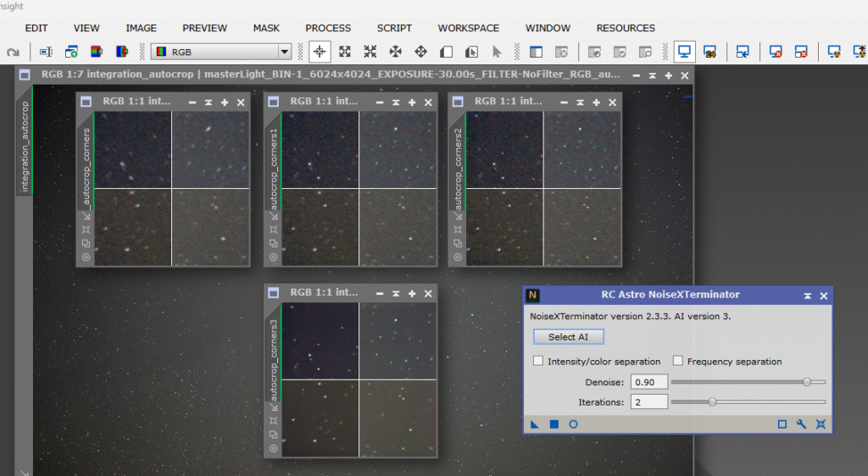Open the MASK menu
868x476 pixels.
point(266,28)
